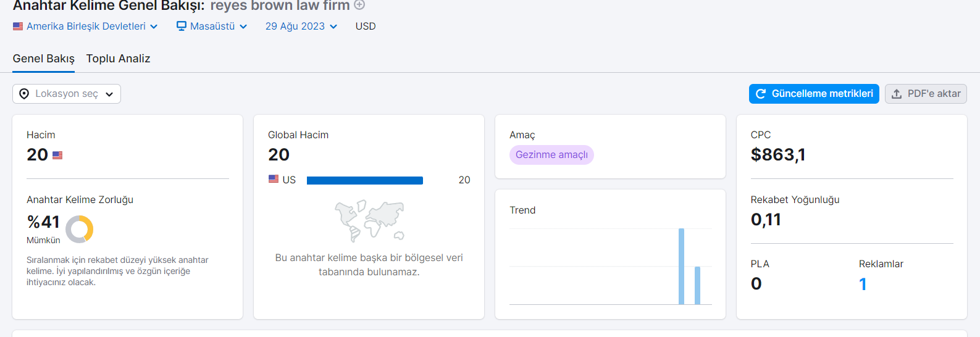Click the Global Hacim value 20
This screenshot has width=980, height=337.
point(279,154)
